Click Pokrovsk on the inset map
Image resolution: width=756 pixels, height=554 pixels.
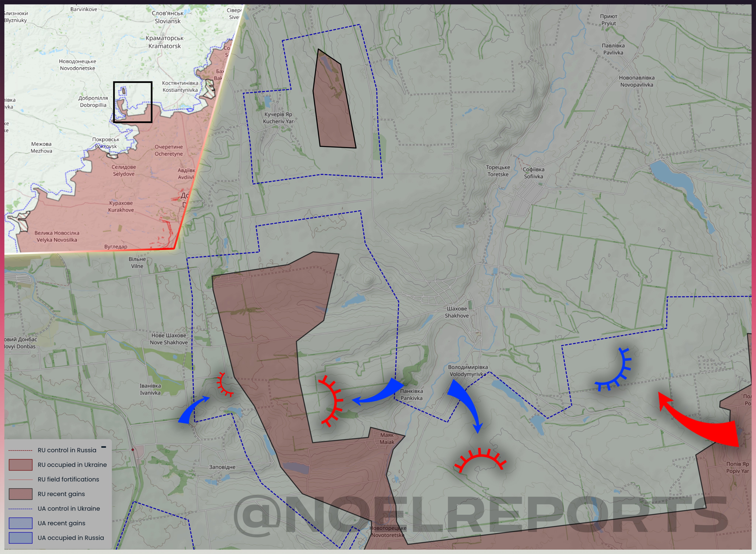click(x=106, y=143)
